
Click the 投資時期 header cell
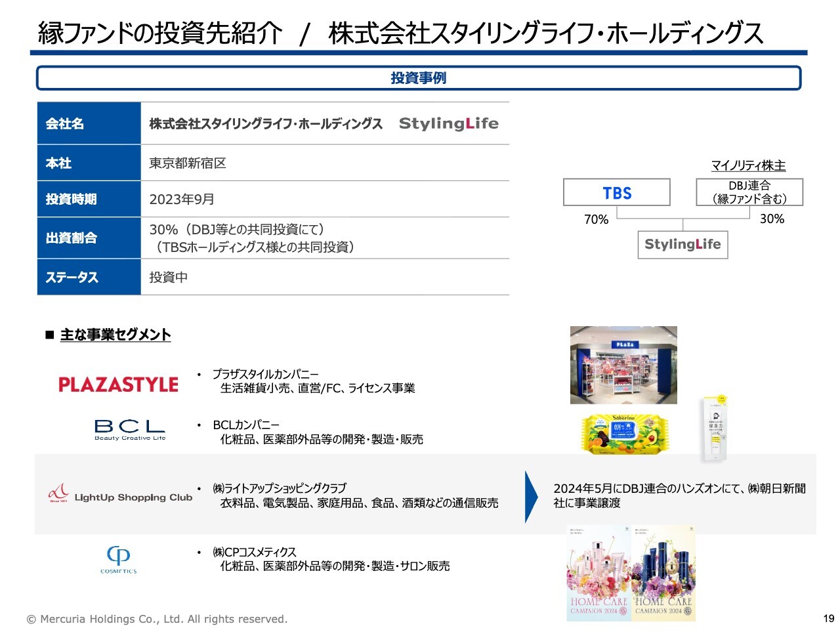pos(89,199)
